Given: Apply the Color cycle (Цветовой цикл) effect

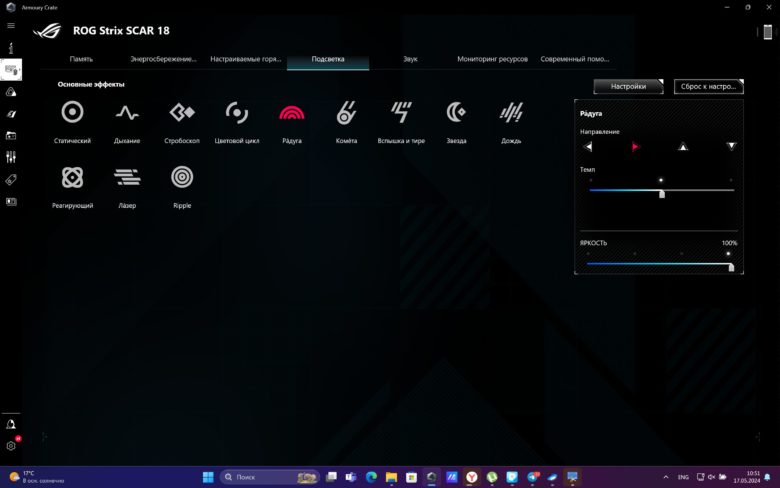Looking at the screenshot, I should (x=237, y=112).
